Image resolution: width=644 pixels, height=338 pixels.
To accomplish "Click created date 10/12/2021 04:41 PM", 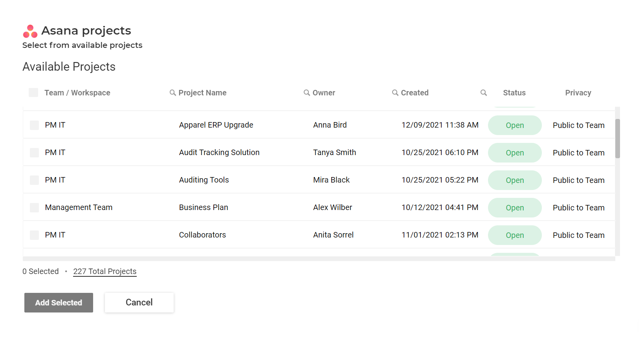I will [440, 207].
